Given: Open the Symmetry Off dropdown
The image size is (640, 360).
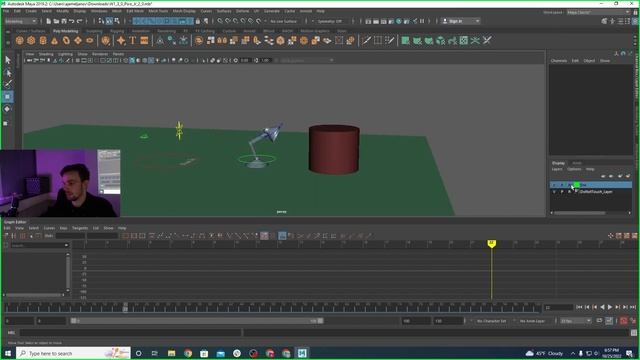Looking at the screenshot, I should point(331,21).
